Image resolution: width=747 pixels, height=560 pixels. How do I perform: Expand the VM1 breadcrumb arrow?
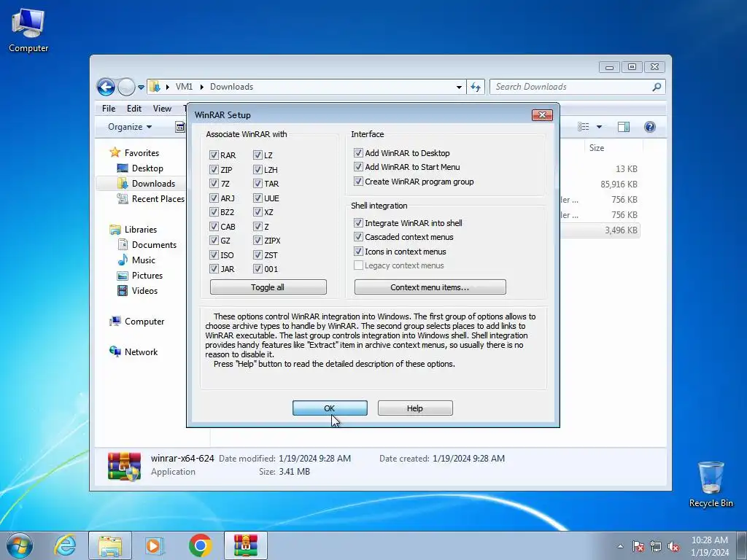202,87
